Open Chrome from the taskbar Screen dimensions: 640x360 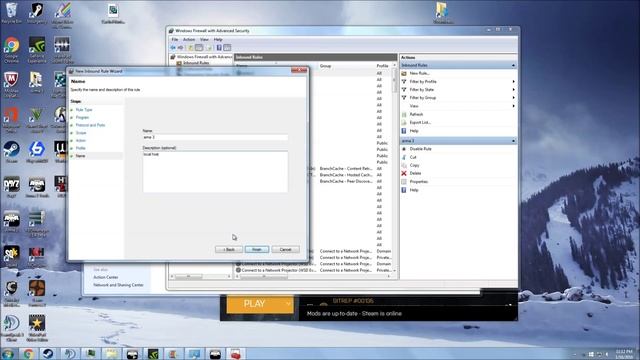pyautogui.click(x=29, y=353)
